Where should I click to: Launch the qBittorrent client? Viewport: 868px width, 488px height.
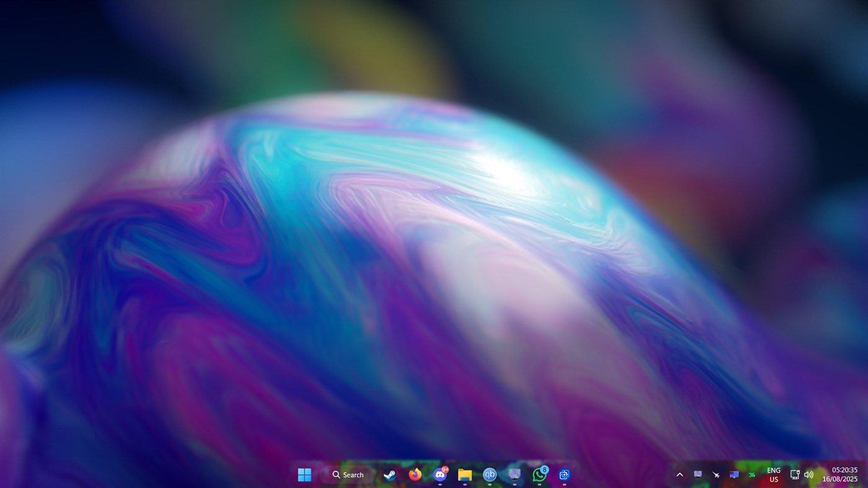tap(490, 474)
